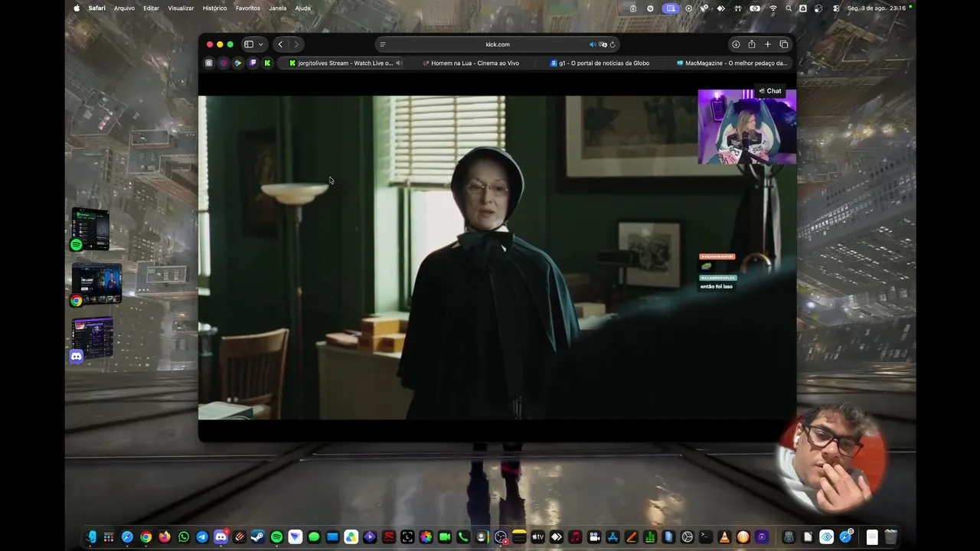Reload the kick.com page

(612, 44)
